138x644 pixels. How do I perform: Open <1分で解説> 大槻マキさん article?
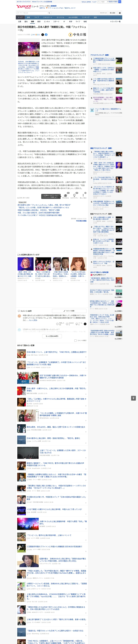coord(54,509)
